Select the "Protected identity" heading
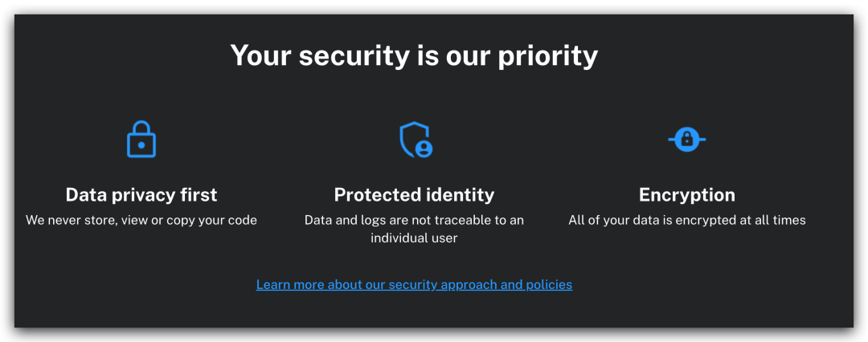868x342 pixels. [x=414, y=195]
